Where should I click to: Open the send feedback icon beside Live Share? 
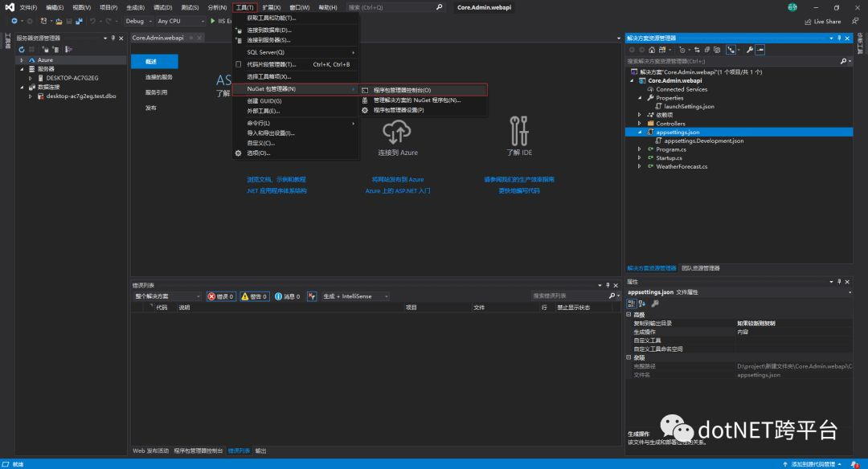tap(855, 21)
